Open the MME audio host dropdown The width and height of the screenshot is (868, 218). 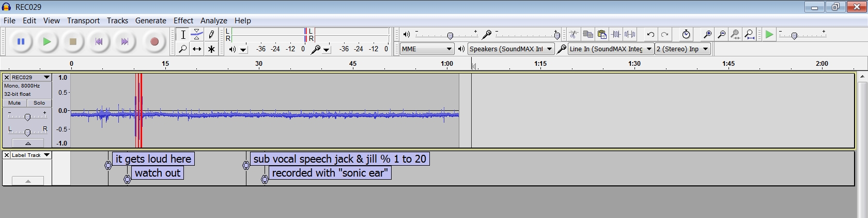(427, 49)
